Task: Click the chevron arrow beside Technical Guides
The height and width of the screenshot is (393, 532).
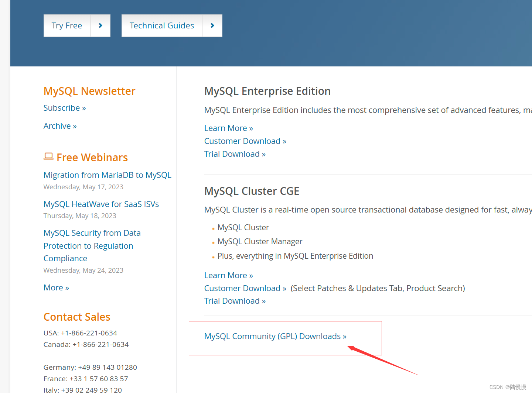Action: pos(212,25)
